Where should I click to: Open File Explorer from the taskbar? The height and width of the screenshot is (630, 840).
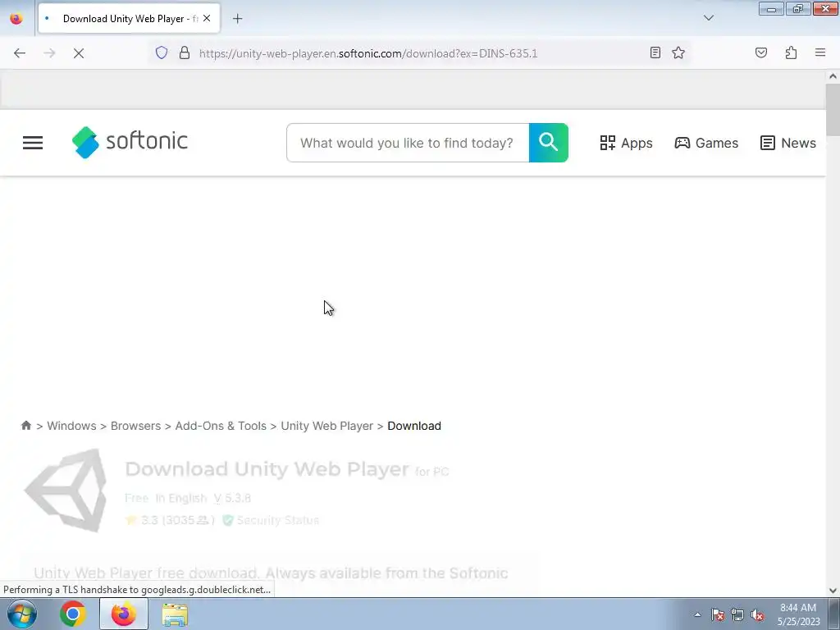(x=175, y=614)
